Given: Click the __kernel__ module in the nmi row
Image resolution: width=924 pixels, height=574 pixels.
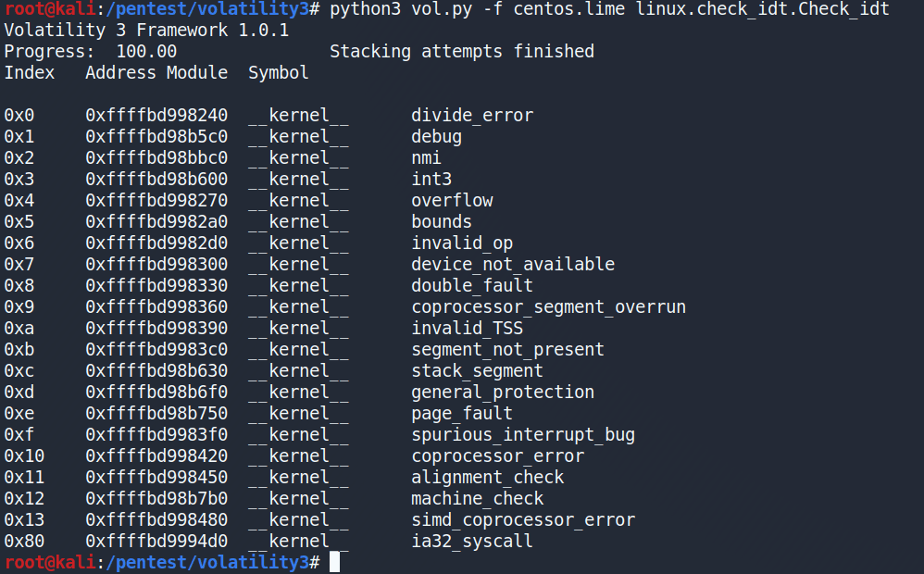Looking at the screenshot, I should click(299, 158).
